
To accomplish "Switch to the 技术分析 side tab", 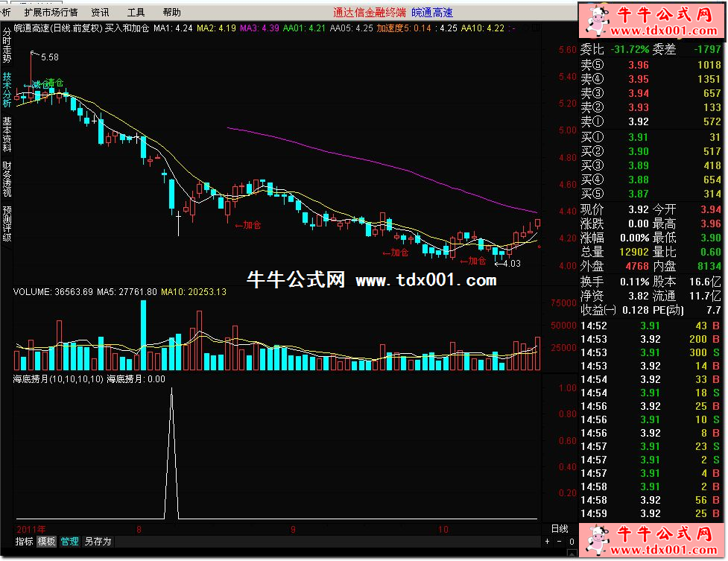I will tap(7, 89).
